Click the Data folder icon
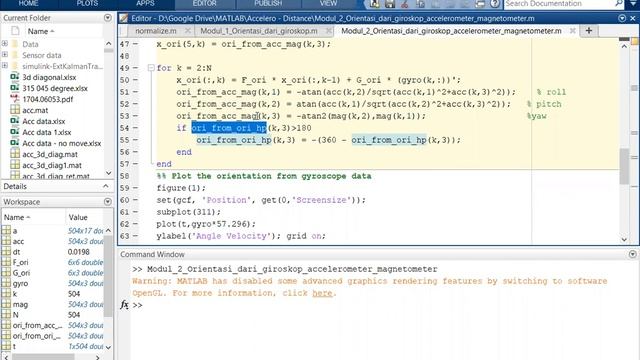The width and height of the screenshot is (640, 360). click(x=15, y=44)
